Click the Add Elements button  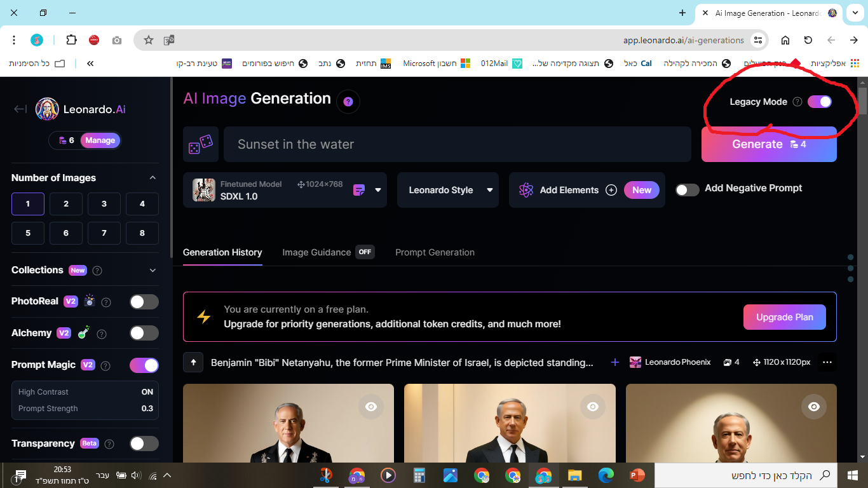click(587, 190)
